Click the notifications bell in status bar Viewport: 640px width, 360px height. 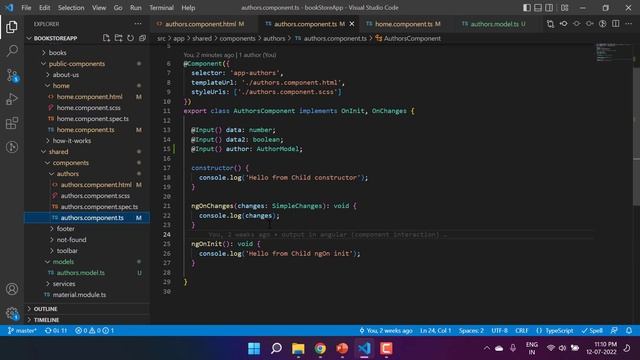(629, 330)
